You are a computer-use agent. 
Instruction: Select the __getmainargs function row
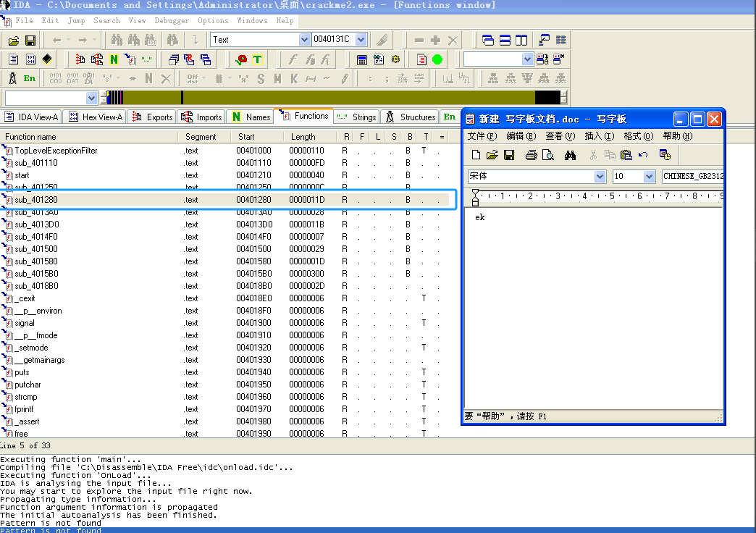(x=224, y=360)
